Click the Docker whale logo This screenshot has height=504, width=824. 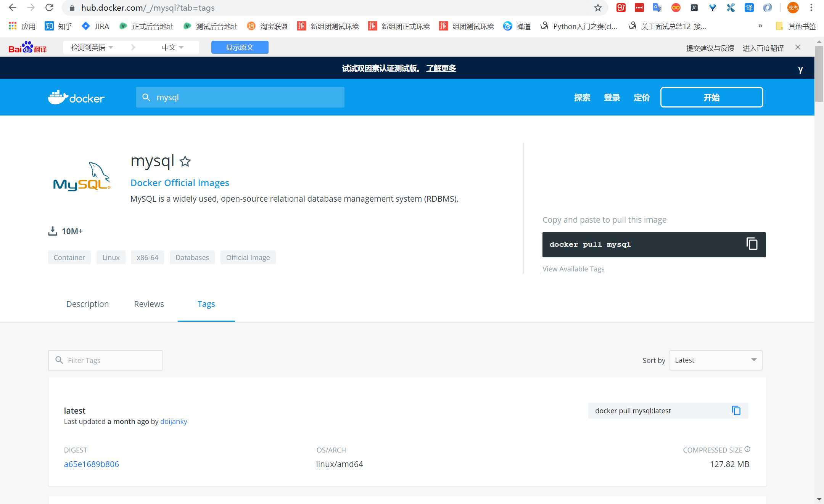(76, 98)
